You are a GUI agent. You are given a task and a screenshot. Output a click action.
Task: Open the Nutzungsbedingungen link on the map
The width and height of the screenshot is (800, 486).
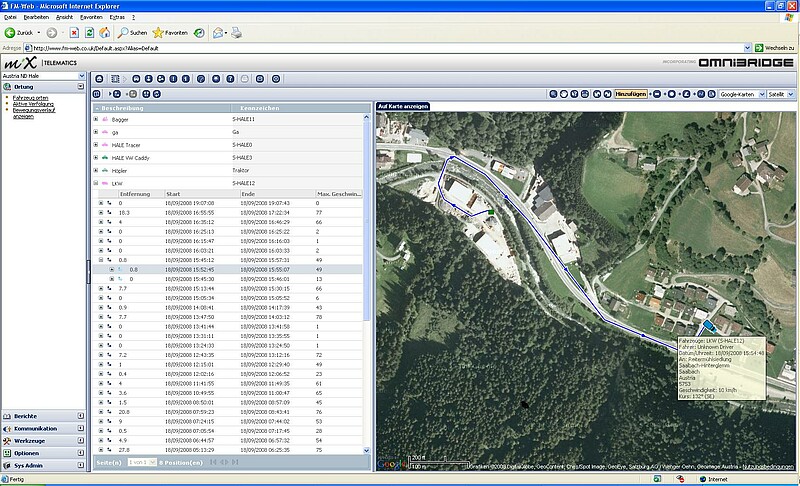768,467
